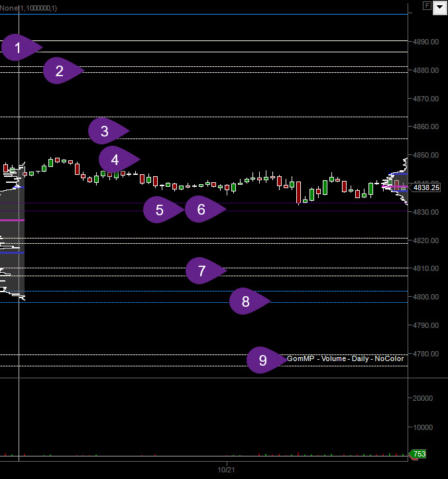
Task: Click the purple marker numbered 2
Action: click(x=63, y=71)
